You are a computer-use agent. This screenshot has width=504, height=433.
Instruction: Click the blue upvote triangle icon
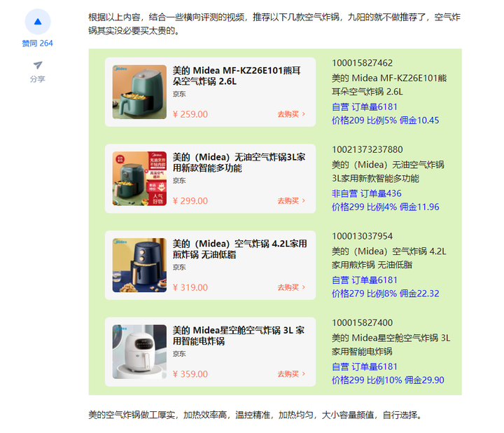pos(38,22)
